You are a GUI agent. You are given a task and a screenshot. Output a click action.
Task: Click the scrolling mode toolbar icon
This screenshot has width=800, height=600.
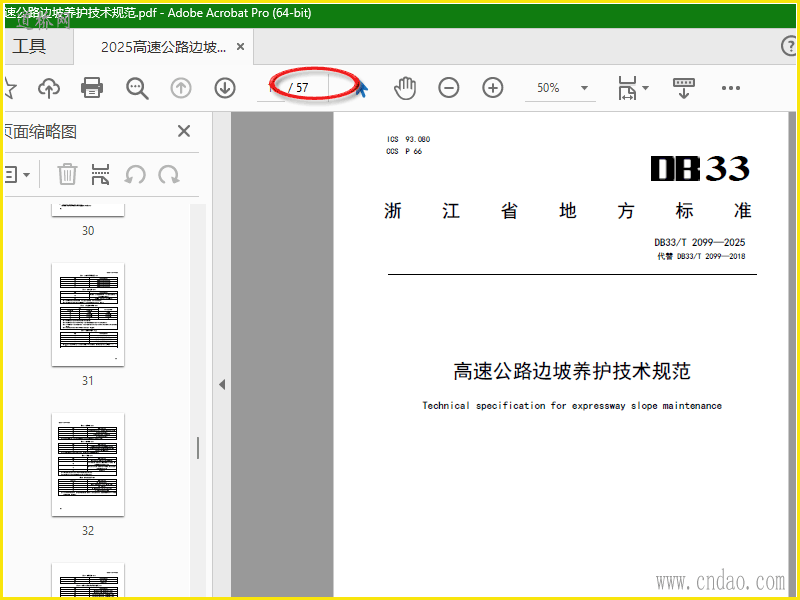[x=684, y=88]
